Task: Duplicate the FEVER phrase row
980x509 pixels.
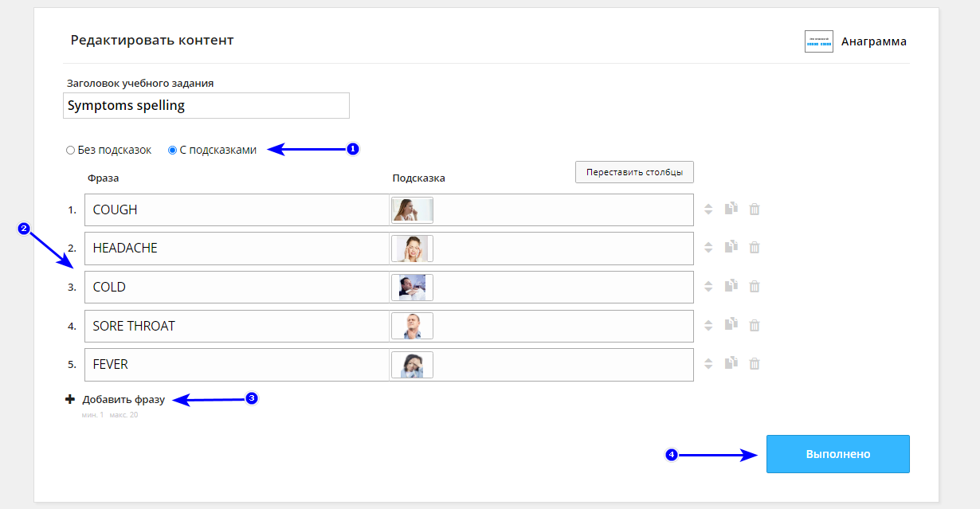Action: click(731, 363)
